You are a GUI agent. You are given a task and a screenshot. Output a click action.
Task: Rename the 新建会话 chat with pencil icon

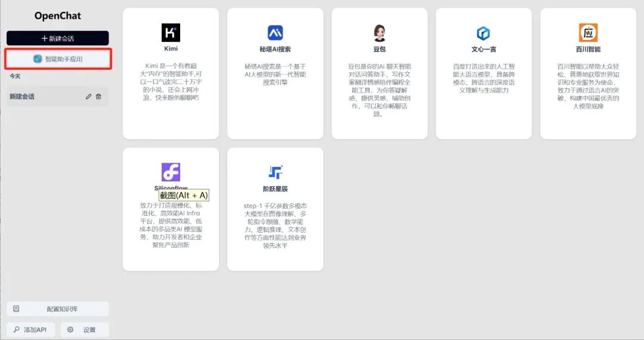pos(88,97)
